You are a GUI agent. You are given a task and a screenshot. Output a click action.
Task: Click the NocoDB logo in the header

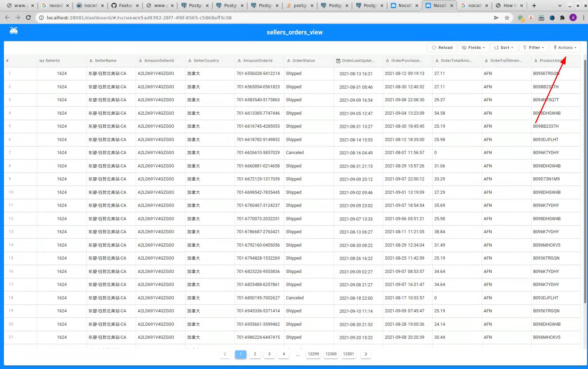tap(13, 31)
